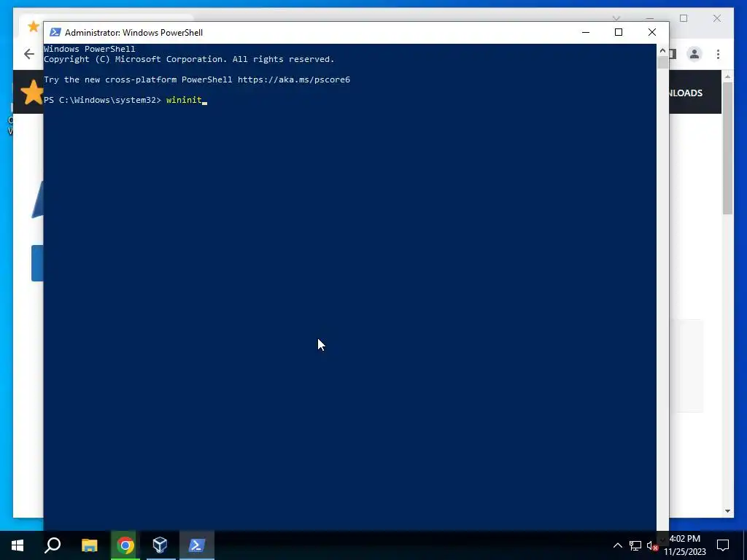Open File Explorer from the taskbar
Viewport: 747px width, 560px height.
point(89,545)
